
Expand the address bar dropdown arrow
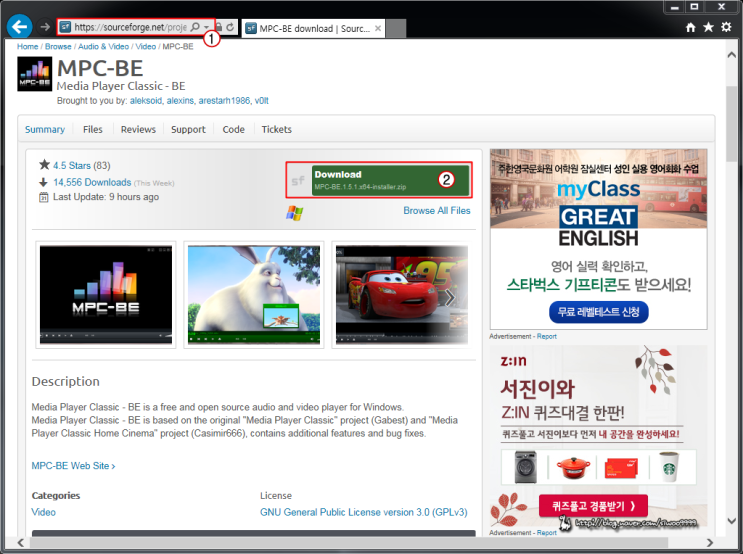pyautogui.click(x=207, y=27)
